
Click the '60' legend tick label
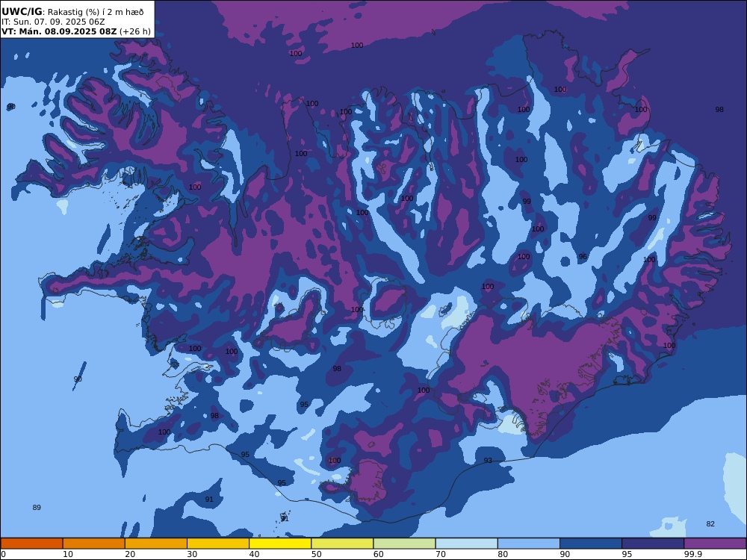(x=378, y=554)
